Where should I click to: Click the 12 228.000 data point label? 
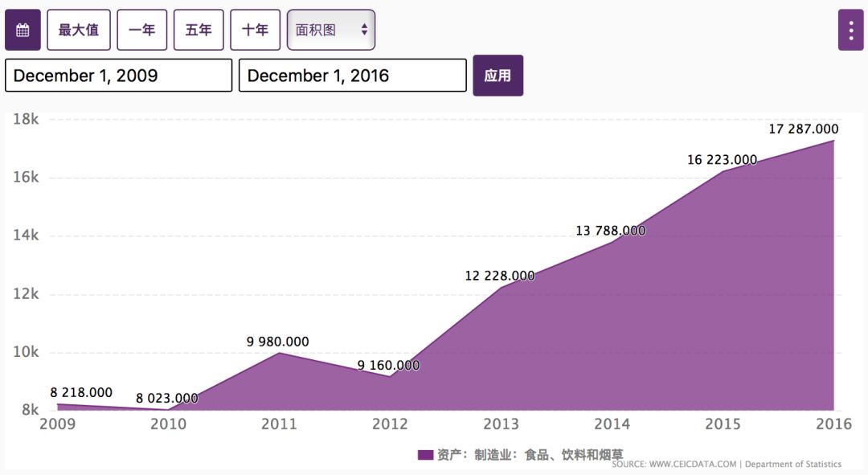(x=499, y=276)
